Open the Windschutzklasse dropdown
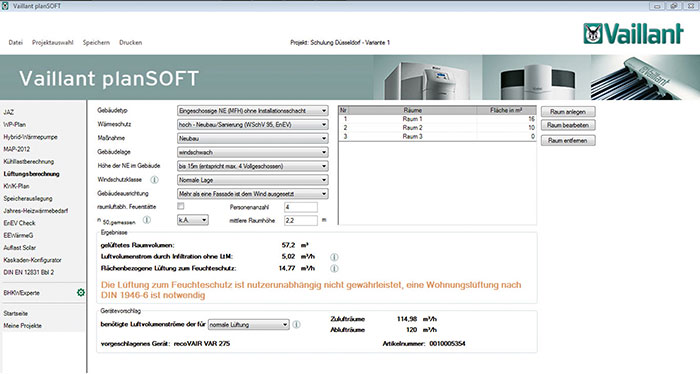700x374 pixels. pos(253,180)
